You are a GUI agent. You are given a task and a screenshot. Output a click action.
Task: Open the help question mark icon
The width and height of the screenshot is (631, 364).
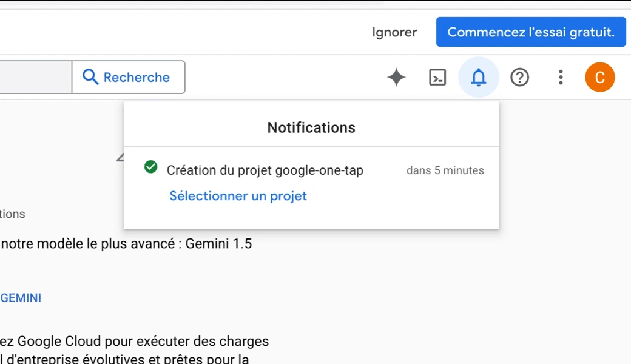click(x=519, y=77)
